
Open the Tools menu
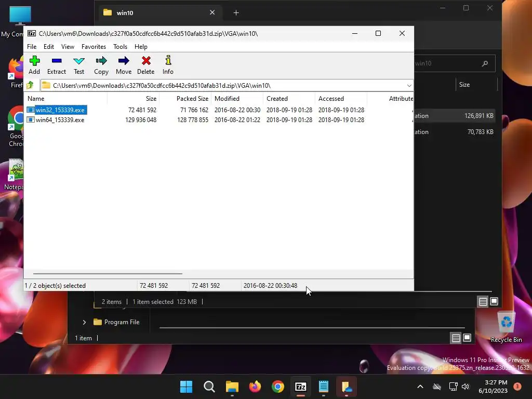pyautogui.click(x=120, y=46)
